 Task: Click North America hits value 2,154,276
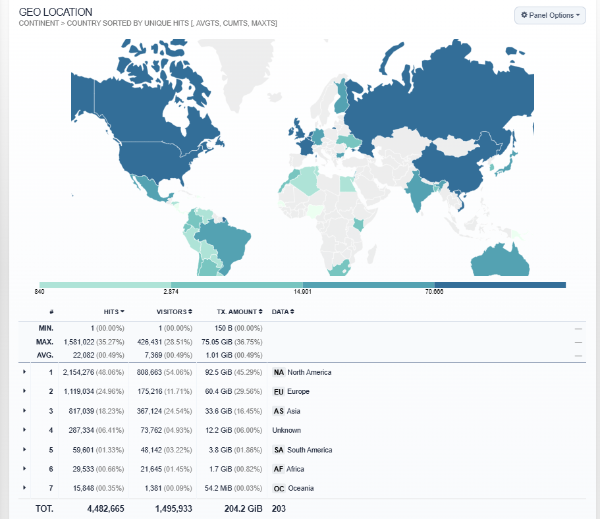click(78, 372)
